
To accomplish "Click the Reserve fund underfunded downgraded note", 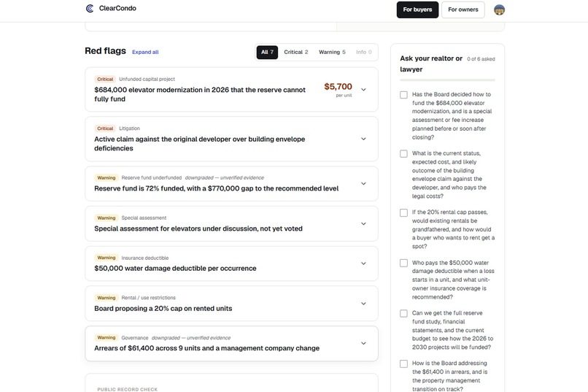I will [224, 178].
